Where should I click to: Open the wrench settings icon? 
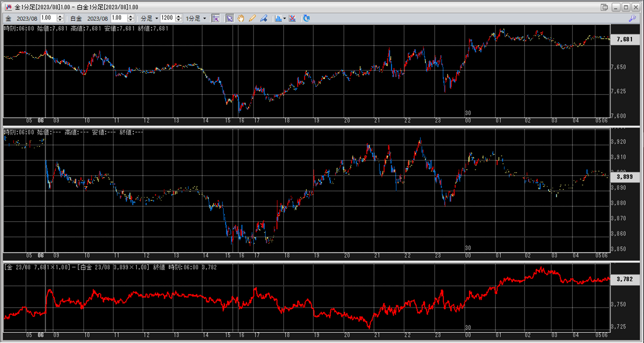(632, 18)
